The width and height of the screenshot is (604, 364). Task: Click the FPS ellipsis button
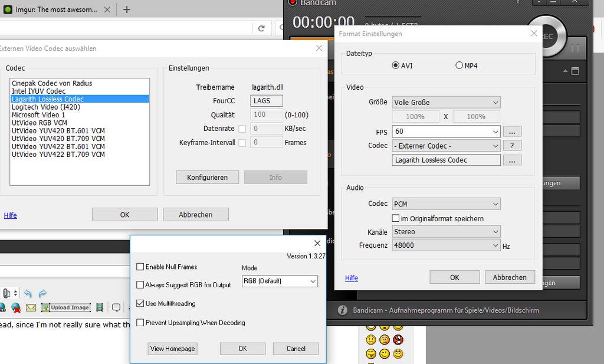513,132
